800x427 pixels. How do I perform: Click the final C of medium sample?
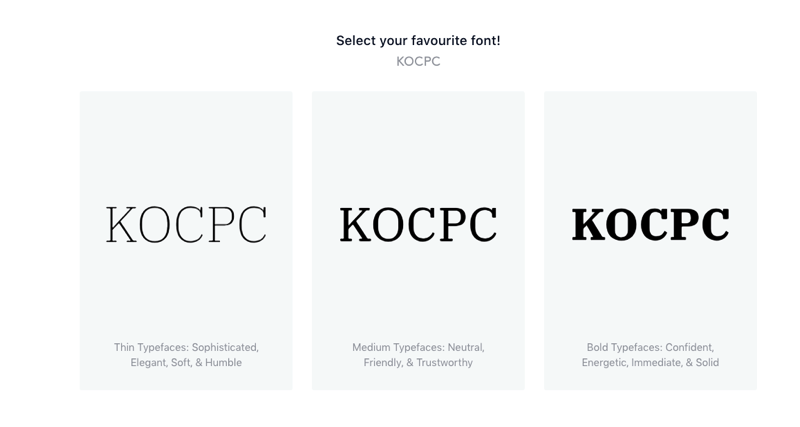point(483,224)
